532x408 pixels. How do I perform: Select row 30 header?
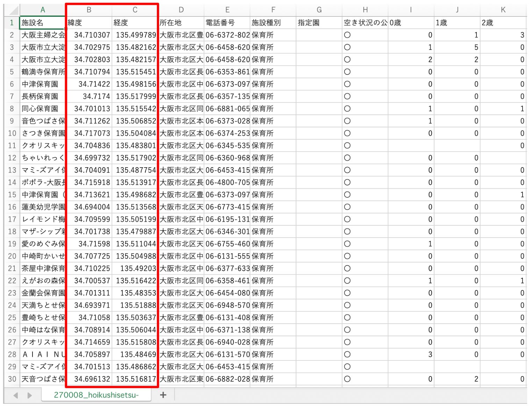pyautogui.click(x=12, y=379)
